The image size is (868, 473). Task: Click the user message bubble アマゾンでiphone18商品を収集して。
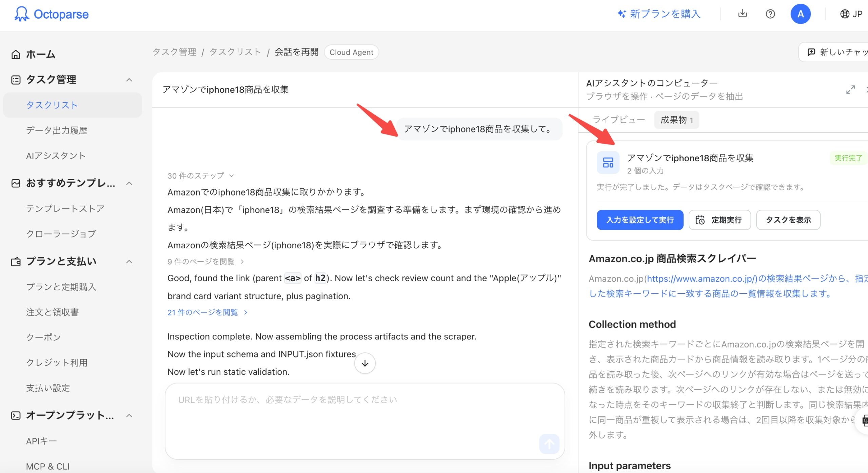tap(479, 129)
